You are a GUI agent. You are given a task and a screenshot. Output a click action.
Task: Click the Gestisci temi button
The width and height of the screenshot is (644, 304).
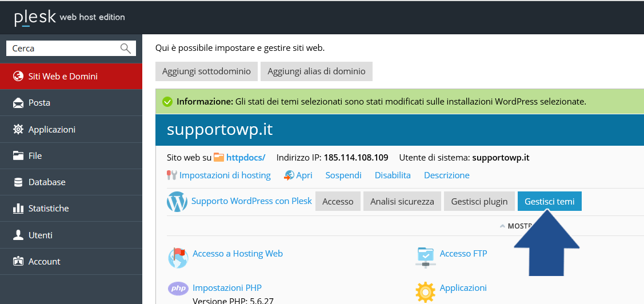(550, 201)
